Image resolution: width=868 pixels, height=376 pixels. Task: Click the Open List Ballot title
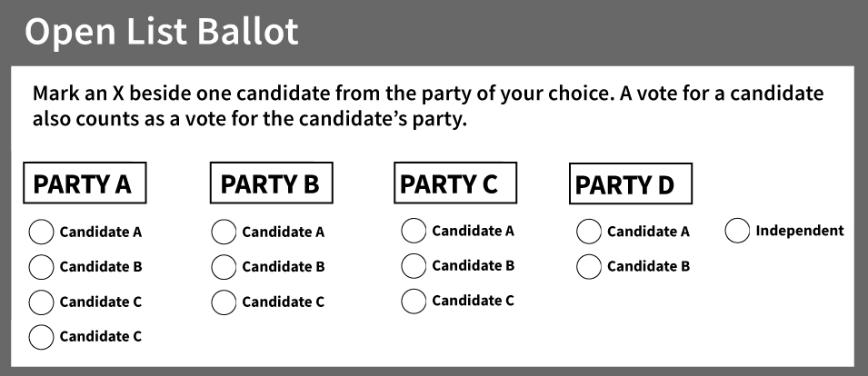pos(162,32)
